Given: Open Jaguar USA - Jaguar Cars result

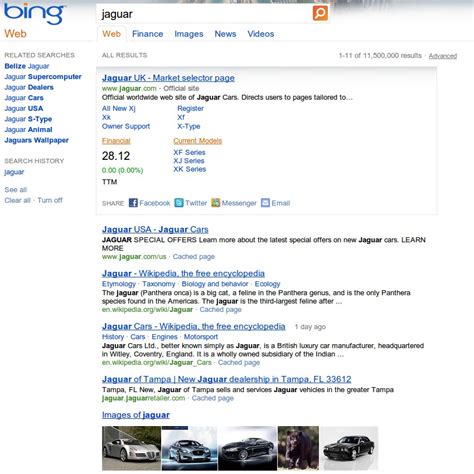Looking at the screenshot, I should point(155,230).
